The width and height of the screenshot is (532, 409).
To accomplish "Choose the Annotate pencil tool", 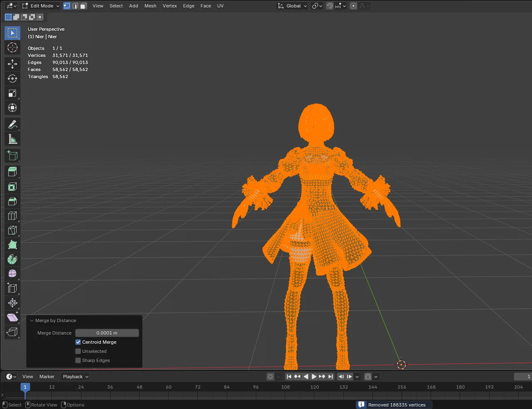I will (12, 124).
